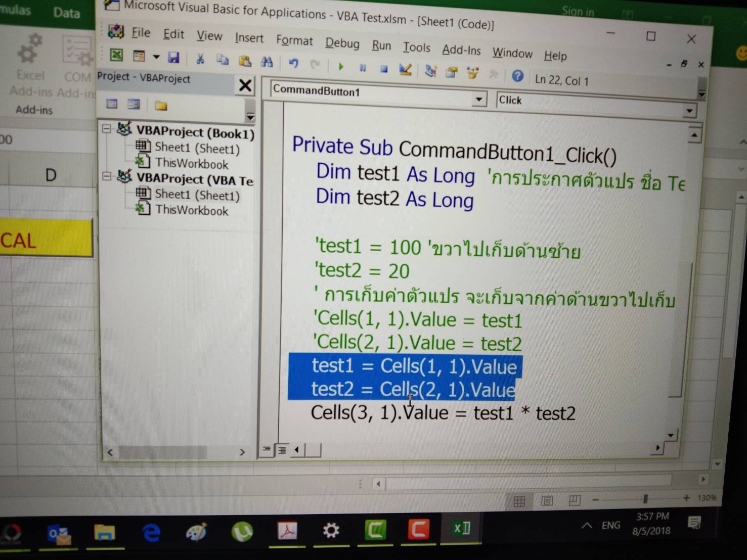This screenshot has width=747, height=560.
Task: Open Microsoft Edge from the taskbar
Action: point(151,533)
